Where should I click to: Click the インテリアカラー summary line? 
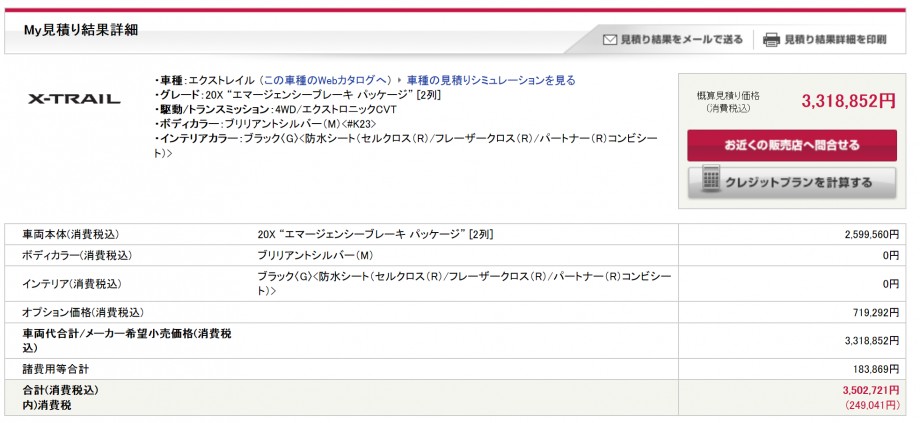coord(406,145)
